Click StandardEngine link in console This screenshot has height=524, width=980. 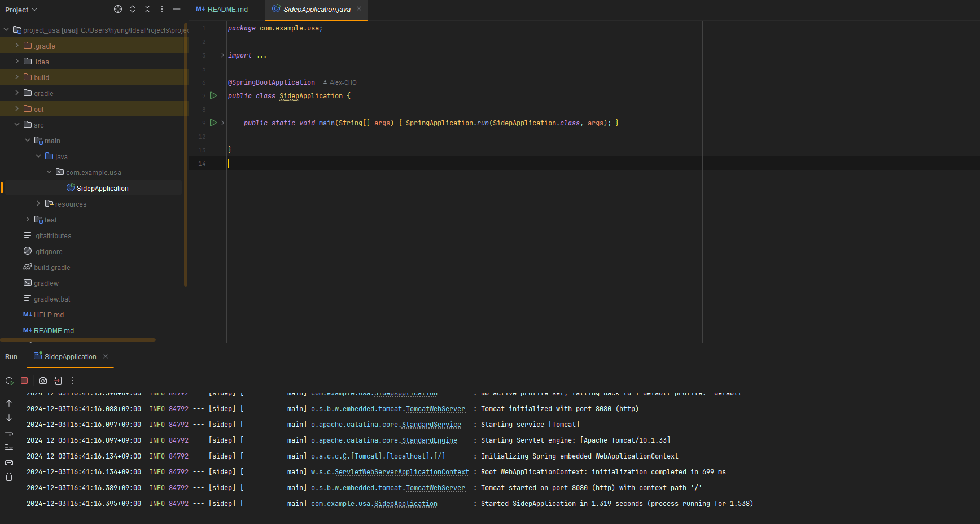[x=430, y=440]
